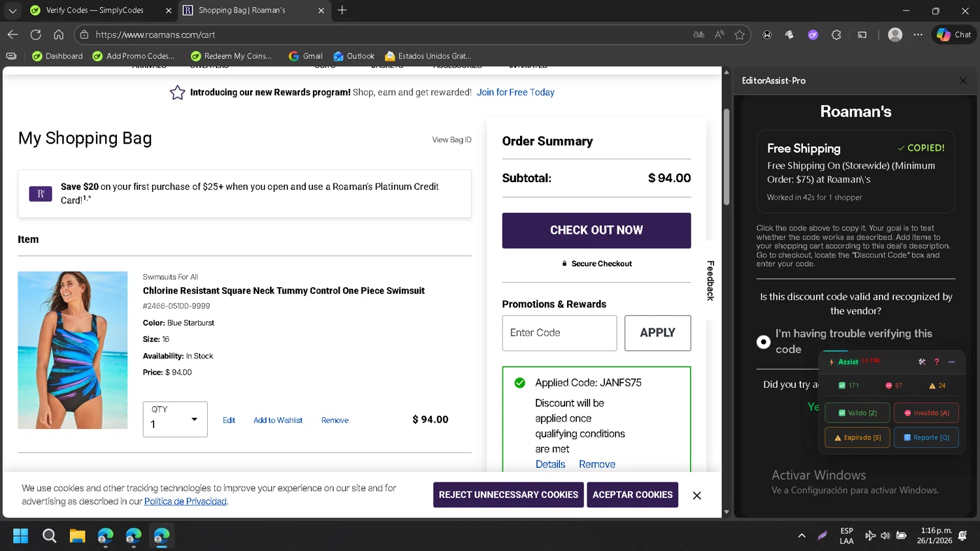Show hidden system tray icons
This screenshot has height=551, width=980.
tap(802, 536)
